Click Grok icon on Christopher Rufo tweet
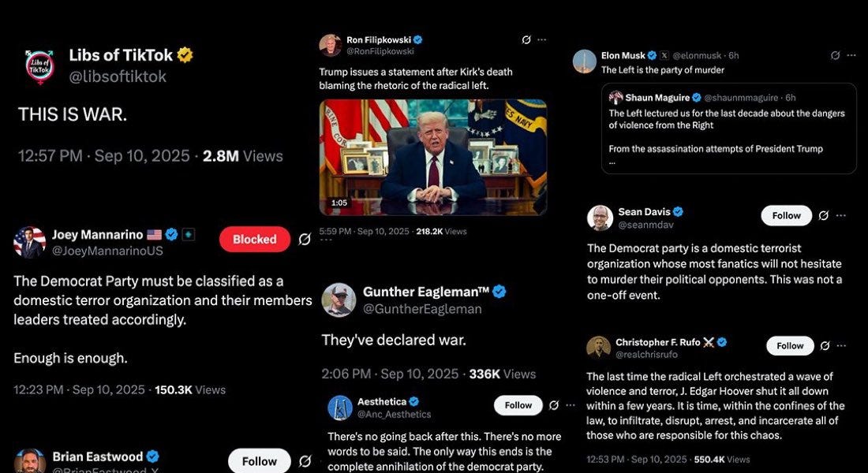The width and height of the screenshot is (868, 473). (825, 346)
